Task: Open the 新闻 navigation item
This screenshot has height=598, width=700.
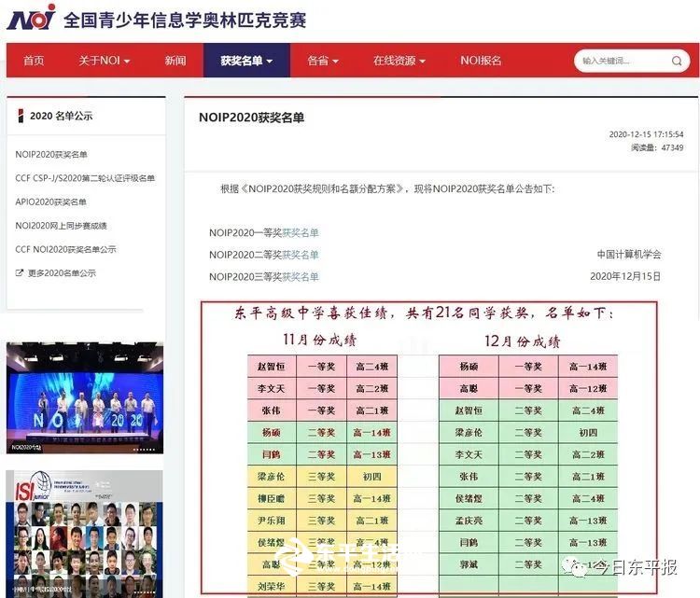Action: pos(175,61)
